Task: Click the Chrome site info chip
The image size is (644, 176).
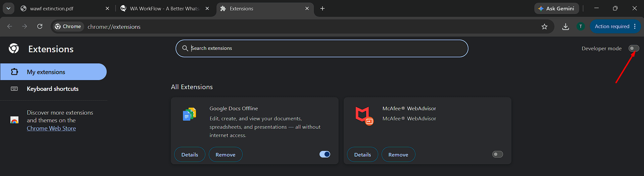Action: pos(68,26)
